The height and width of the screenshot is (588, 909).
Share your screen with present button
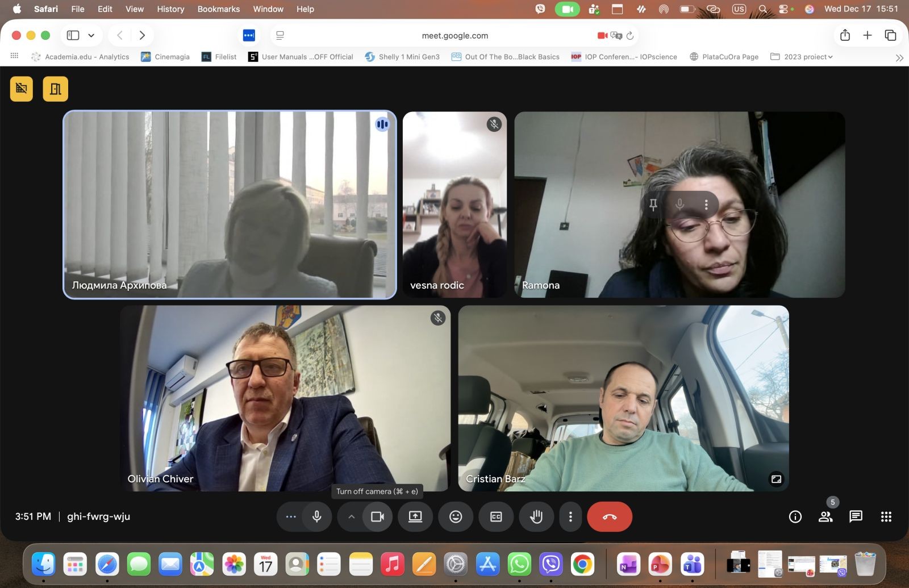click(415, 516)
